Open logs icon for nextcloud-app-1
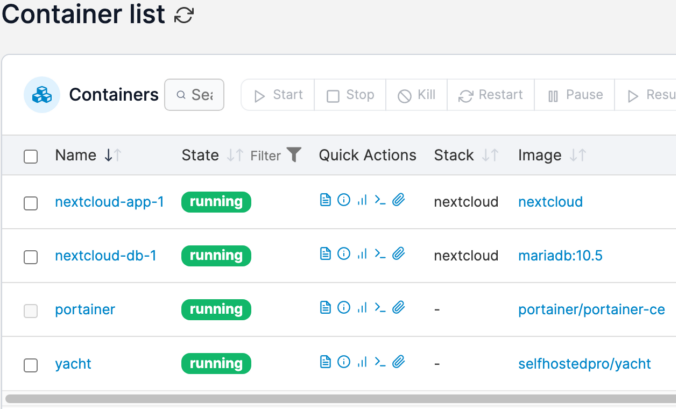Screen dimensions: 676x409 tap(325, 200)
